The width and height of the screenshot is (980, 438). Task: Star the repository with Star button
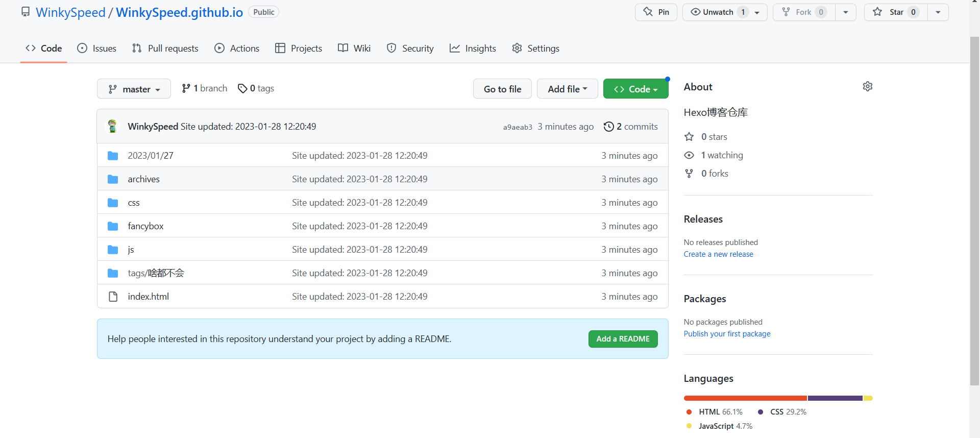896,12
